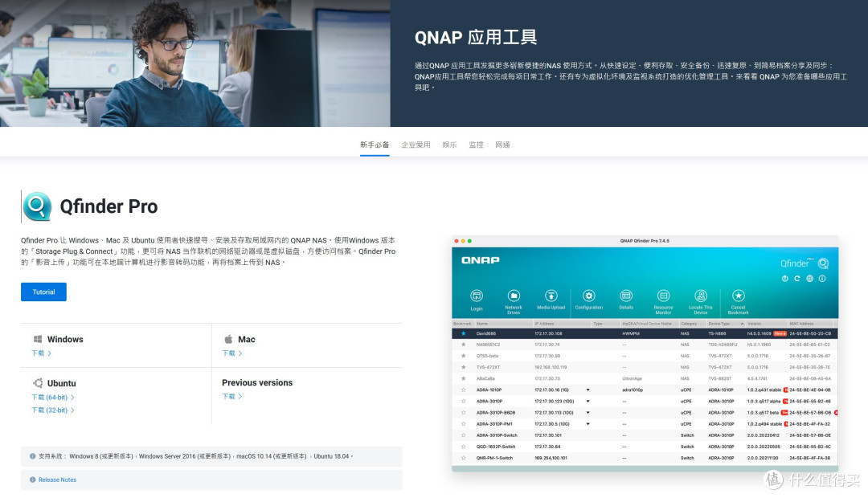868x498 pixels.
Task: Click the UltronAge cloud device name
Action: 633,378
